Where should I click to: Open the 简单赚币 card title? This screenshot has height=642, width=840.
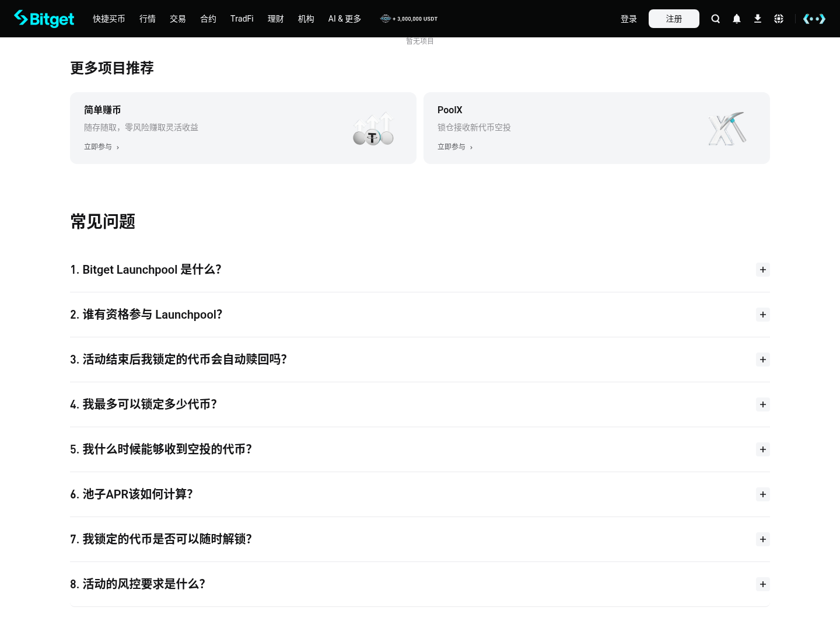[x=103, y=110]
